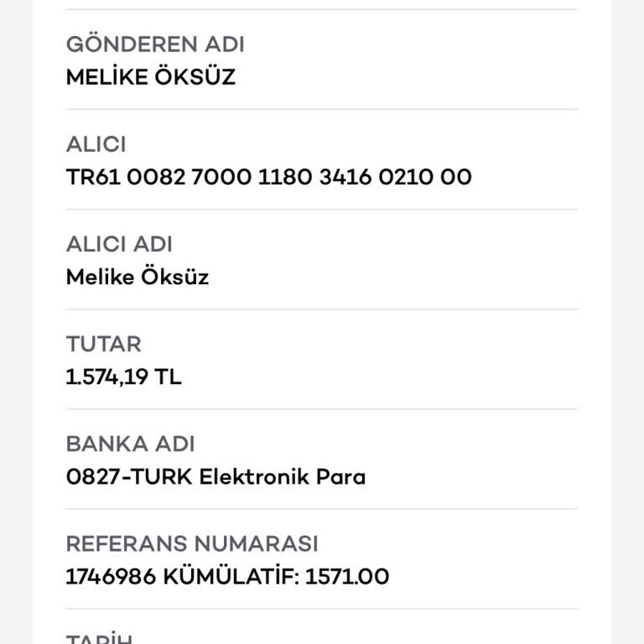The image size is (644, 644).
Task: Click the KÜMÜLATİF: 1571.00 text
Action: coord(276,577)
